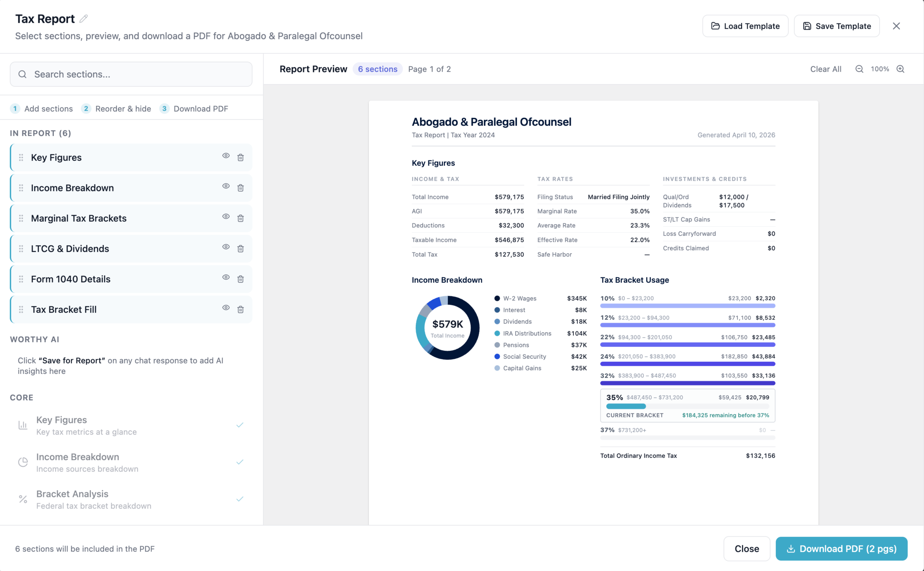
Task: Click the drag handle of Form 1040 Details
Action: point(21,279)
